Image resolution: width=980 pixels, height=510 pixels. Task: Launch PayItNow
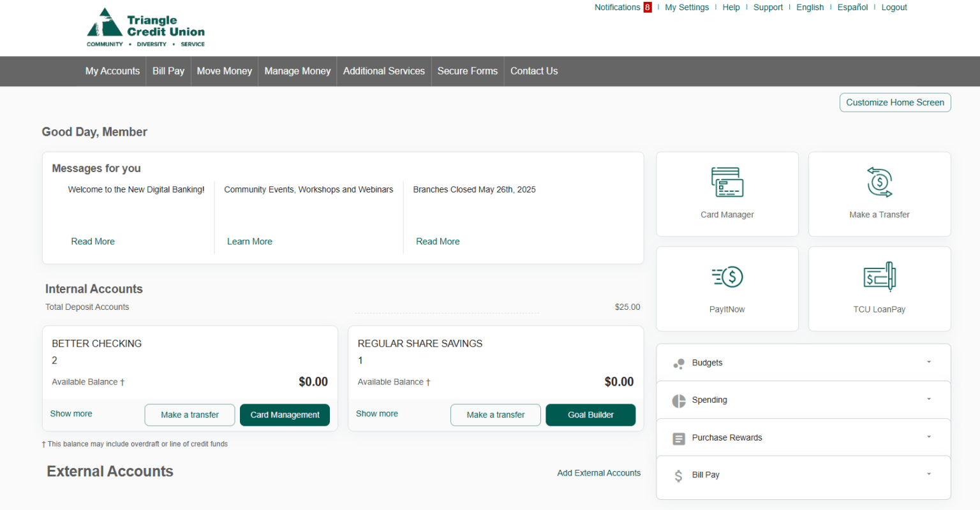pyautogui.click(x=727, y=288)
